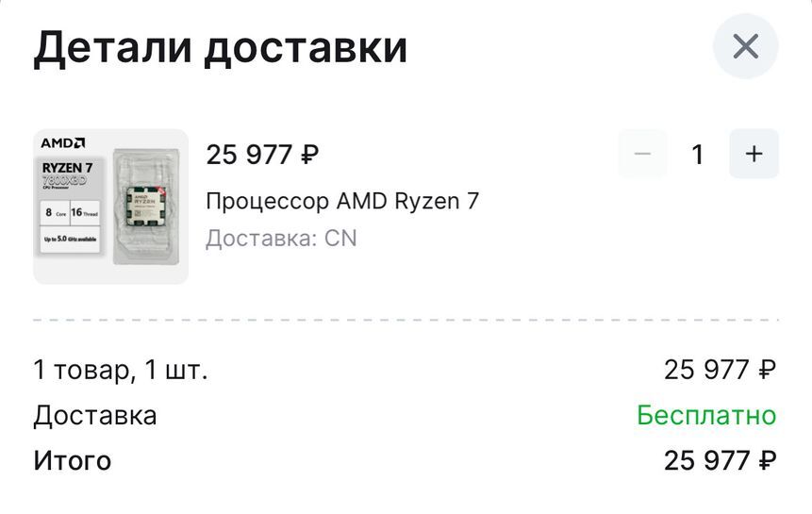
Task: Click the item price beside the thumbnail
Action: (x=262, y=155)
